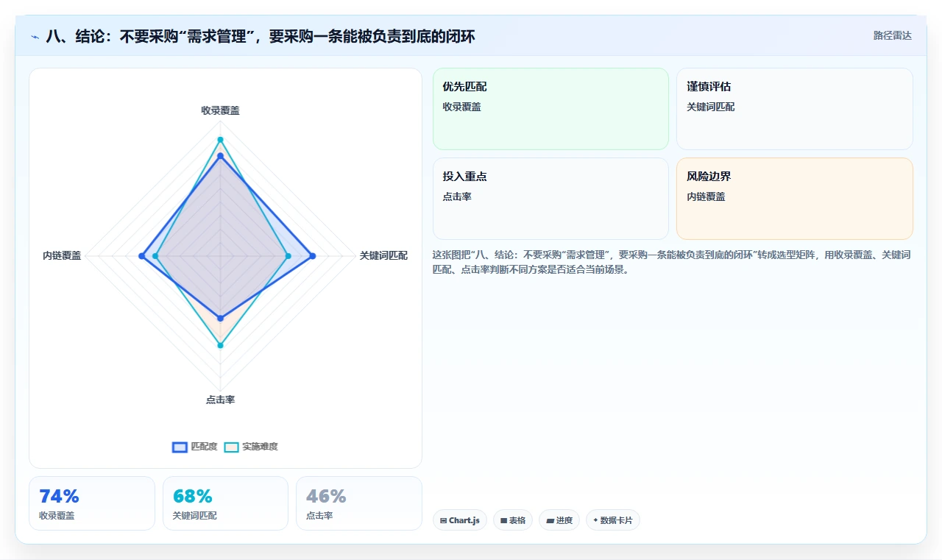
Task: Toggle the 实施难度 legend item
Action: coord(251,447)
